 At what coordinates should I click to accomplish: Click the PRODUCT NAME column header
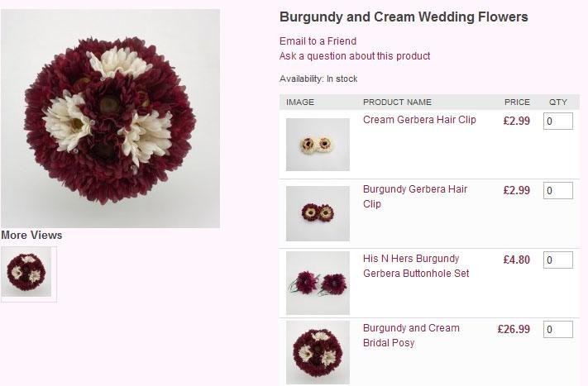click(x=397, y=102)
